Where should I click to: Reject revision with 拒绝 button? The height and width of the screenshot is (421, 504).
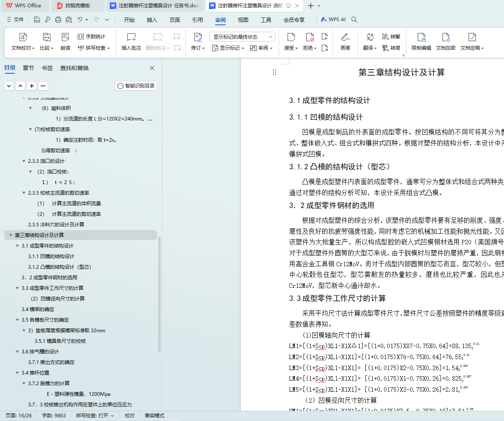tap(310, 42)
